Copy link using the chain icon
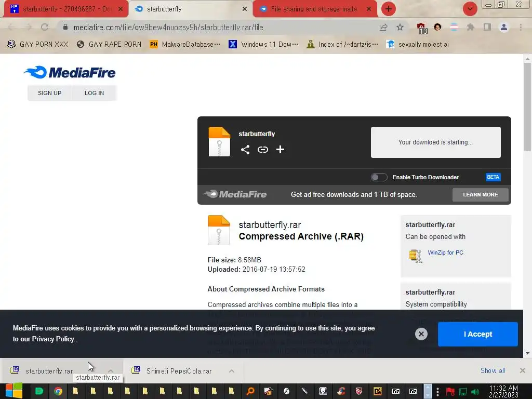 point(262,150)
